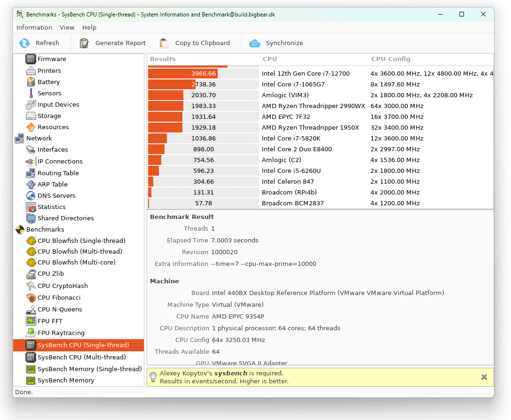This screenshot has height=420, width=511.
Task: Click the 2030.70 result bar
Action: [204, 95]
